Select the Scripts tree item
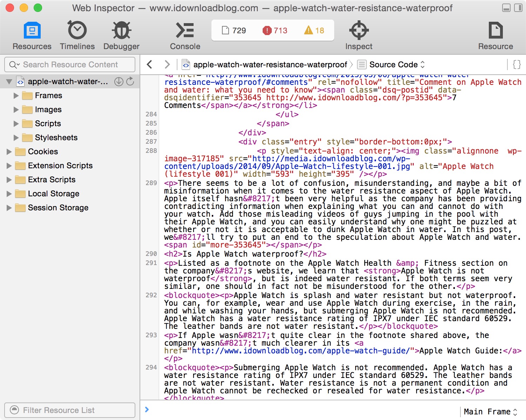This screenshot has height=420, width=526. 70,123
